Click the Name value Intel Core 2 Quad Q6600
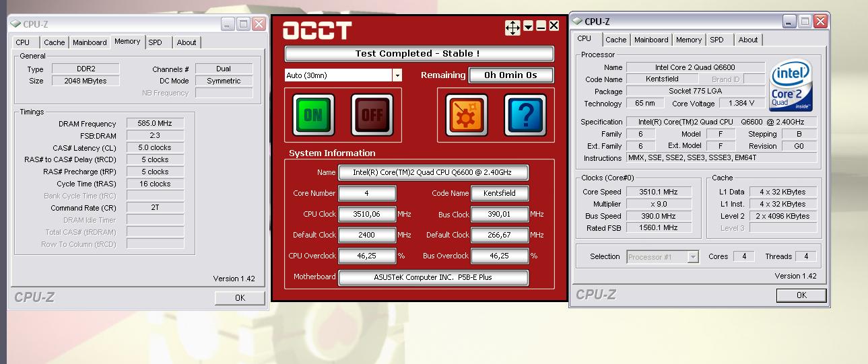 [x=695, y=67]
